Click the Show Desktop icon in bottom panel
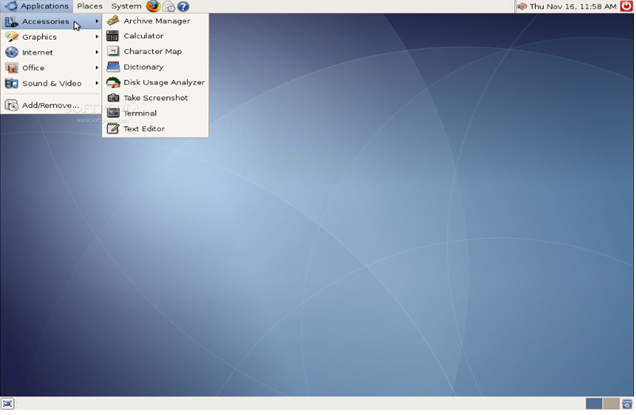The height and width of the screenshot is (415, 636). pos(8,404)
